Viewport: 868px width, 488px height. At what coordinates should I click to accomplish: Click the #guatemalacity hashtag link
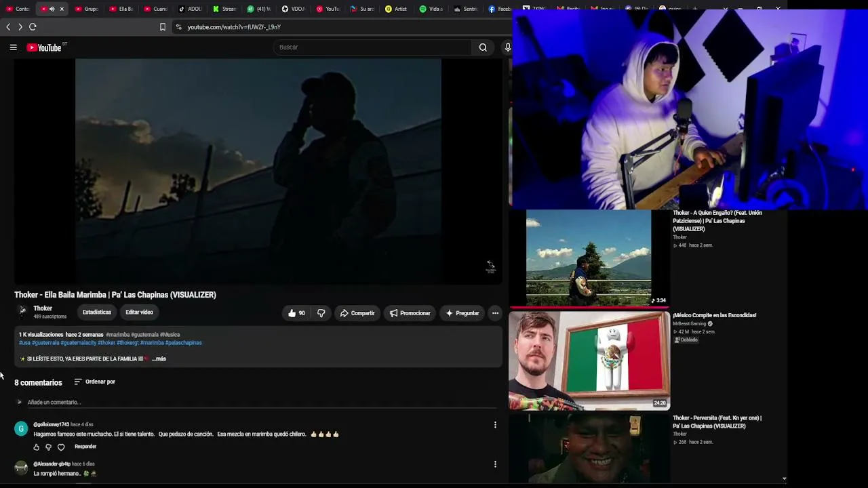tap(79, 343)
